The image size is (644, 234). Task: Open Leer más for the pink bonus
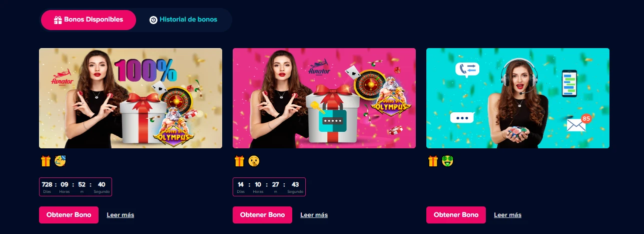coord(314,215)
